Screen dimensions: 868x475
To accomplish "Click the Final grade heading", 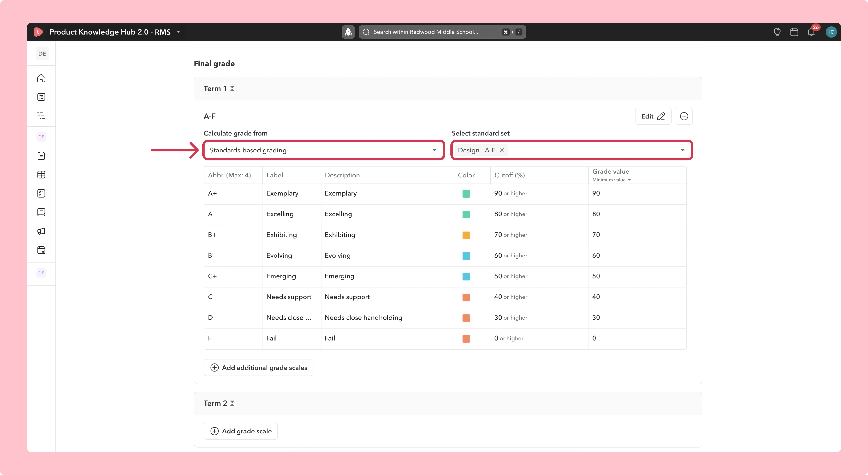I will pyautogui.click(x=214, y=64).
